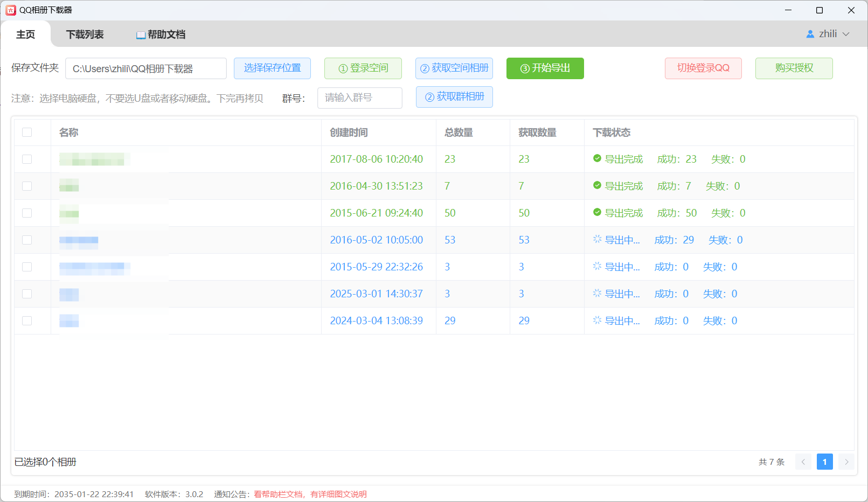868x502 pixels.
Task: Click the green checkmark icon in 2017-08-06 row
Action: click(x=597, y=158)
